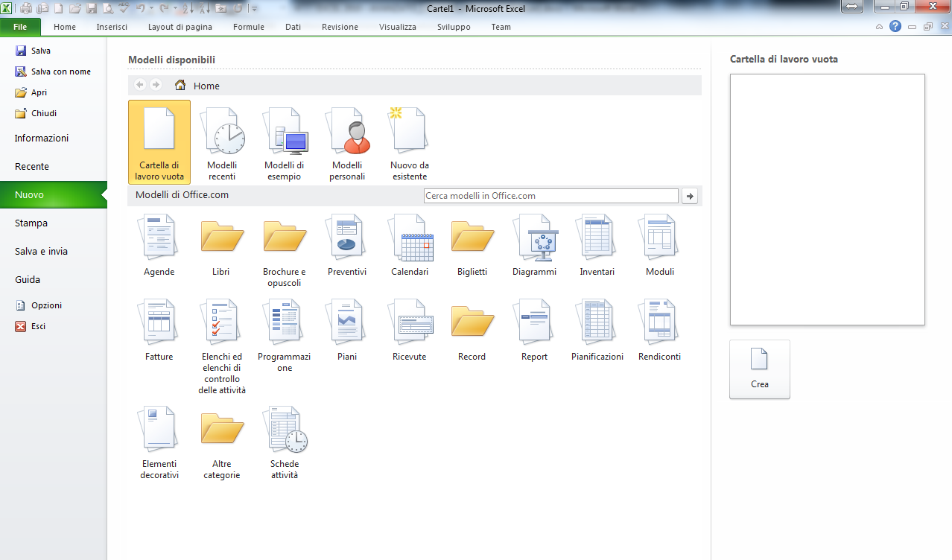Switch to the Visualizza tab

[398, 27]
